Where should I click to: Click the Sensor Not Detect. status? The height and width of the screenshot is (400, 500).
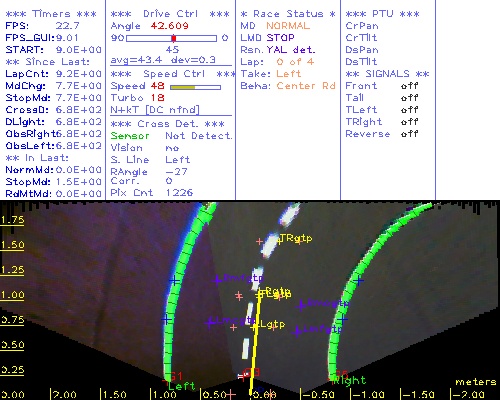click(171, 136)
